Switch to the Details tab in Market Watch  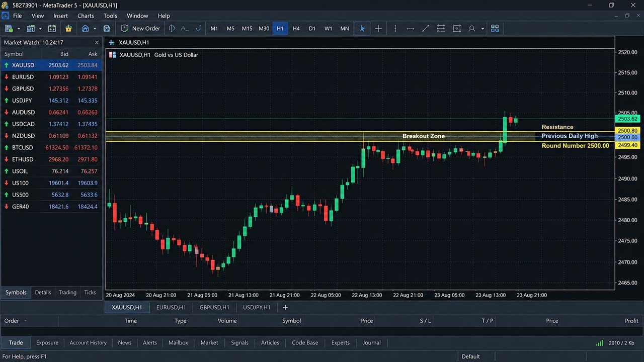pyautogui.click(x=43, y=292)
